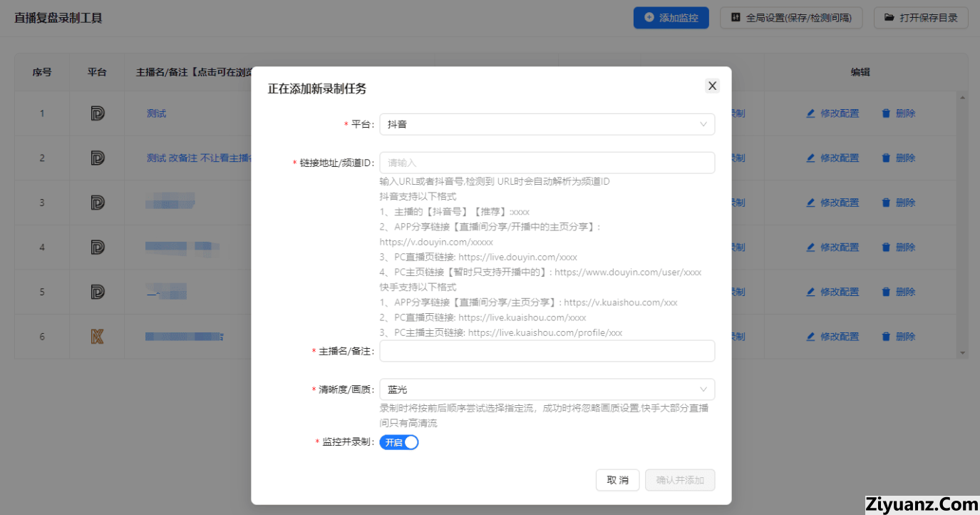Click the 链接地址/频道ID input field
The width and height of the screenshot is (980, 515).
coord(546,163)
